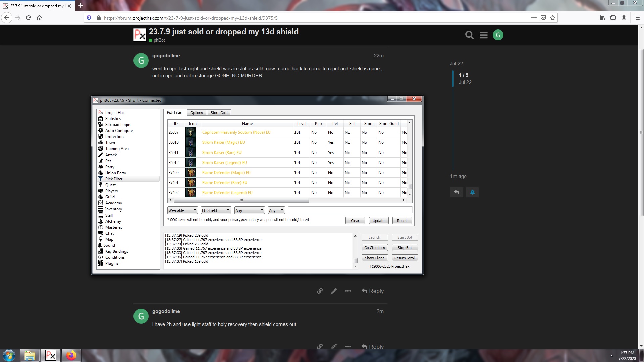
Task: Open the first post's more actions ellipsis
Action: pos(348,291)
